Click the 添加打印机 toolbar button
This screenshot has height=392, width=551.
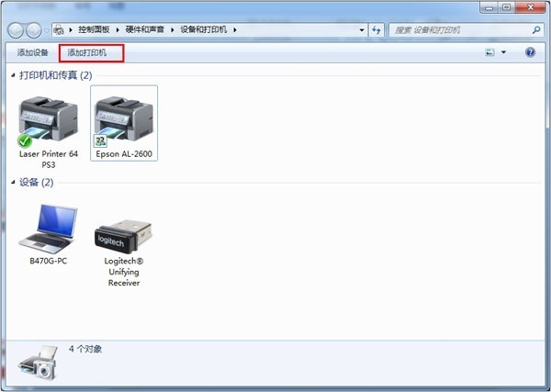(87, 52)
